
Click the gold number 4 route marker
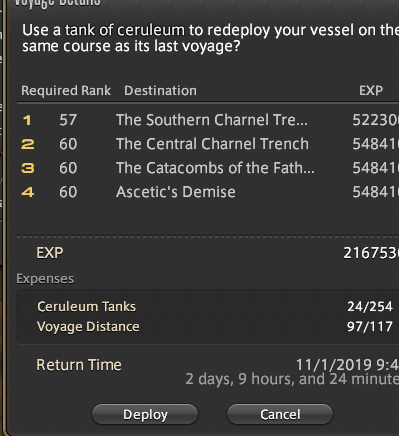(28, 192)
